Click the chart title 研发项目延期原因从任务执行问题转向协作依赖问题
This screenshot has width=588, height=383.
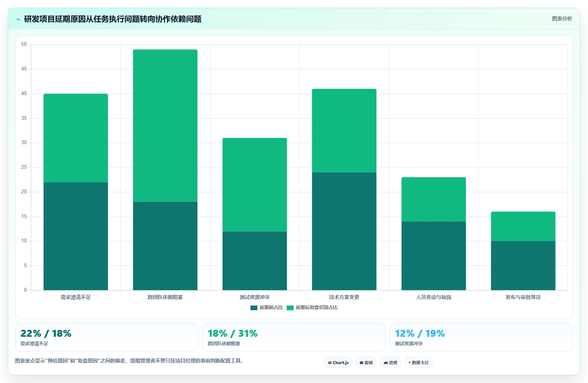[x=113, y=19]
